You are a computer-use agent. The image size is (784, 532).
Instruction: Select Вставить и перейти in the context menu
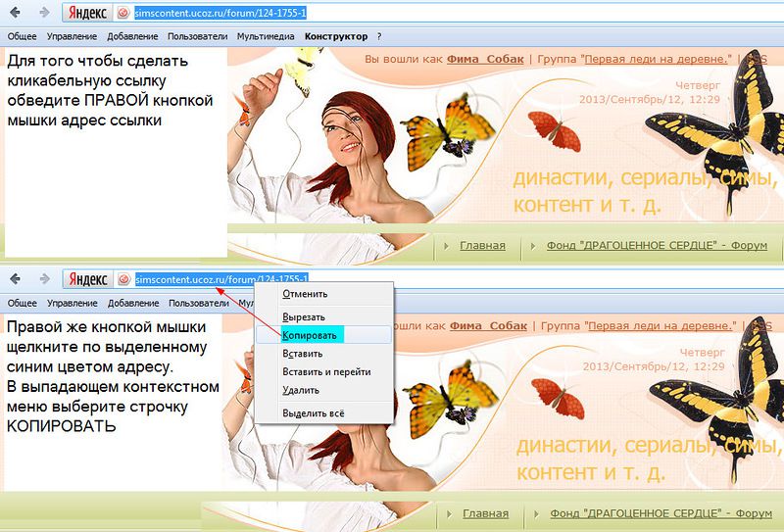326,372
